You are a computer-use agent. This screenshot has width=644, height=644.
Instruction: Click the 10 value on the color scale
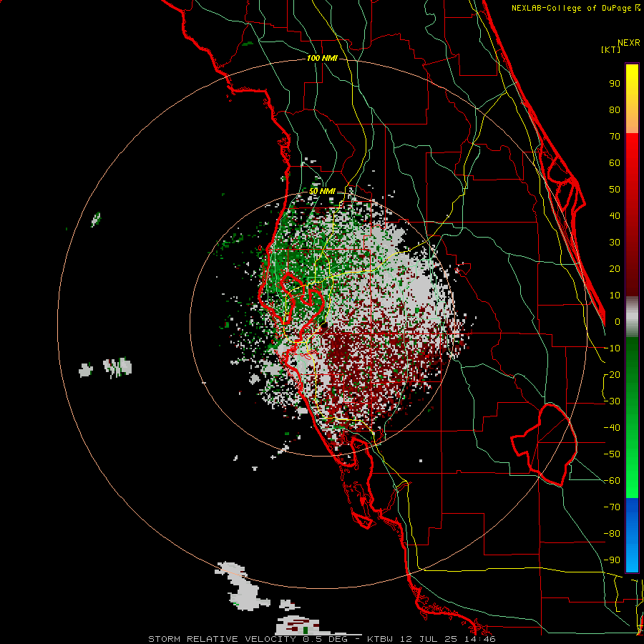615,296
